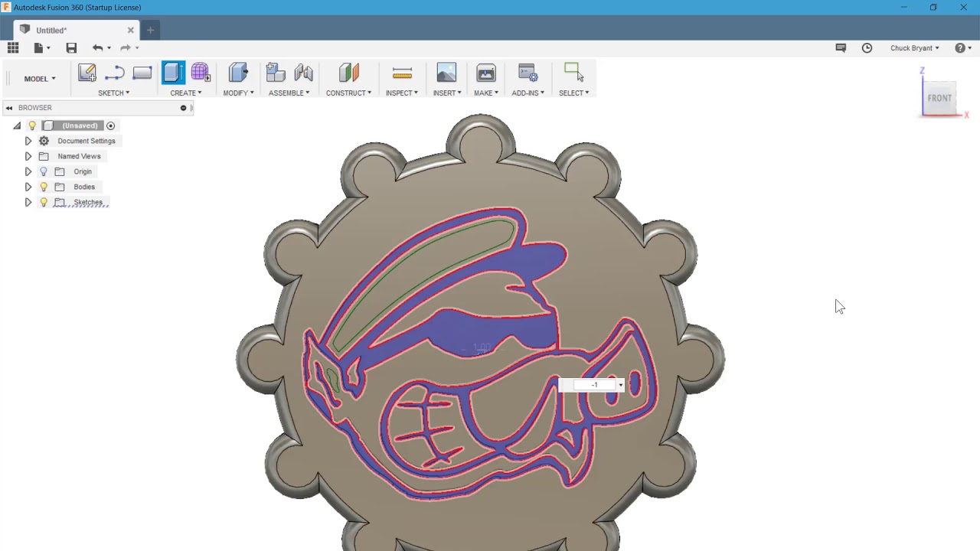Image resolution: width=980 pixels, height=551 pixels.
Task: Expand the Named Views tree node
Action: (x=28, y=156)
